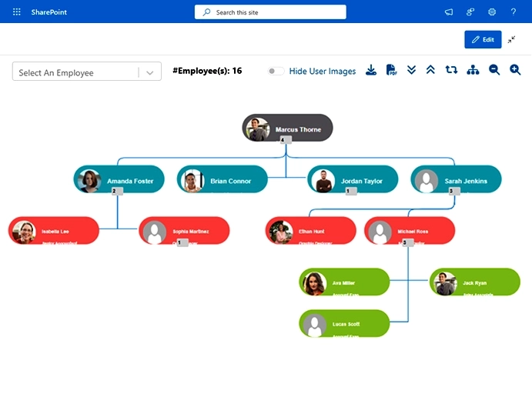The width and height of the screenshot is (532, 404).
Task: Select the Amanda Foster node
Action: coord(119,179)
